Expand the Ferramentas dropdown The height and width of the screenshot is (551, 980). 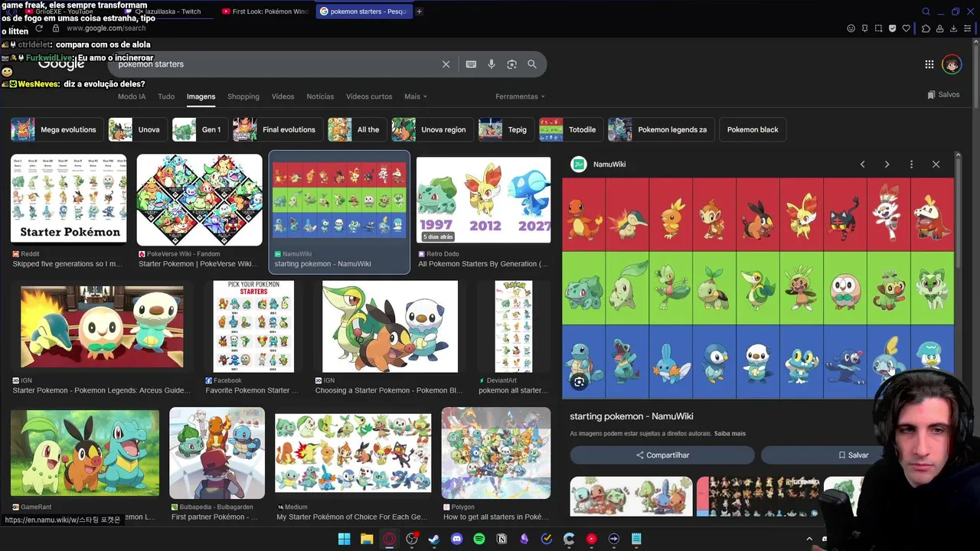pos(521,96)
